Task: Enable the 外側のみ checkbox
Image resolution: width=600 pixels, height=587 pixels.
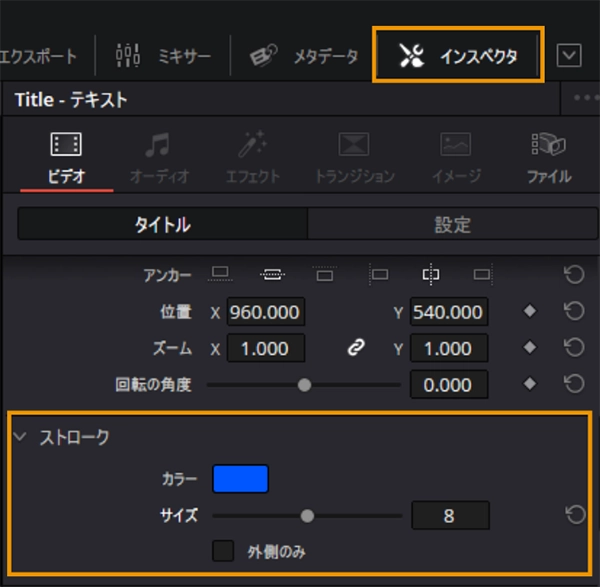Action: point(223,551)
